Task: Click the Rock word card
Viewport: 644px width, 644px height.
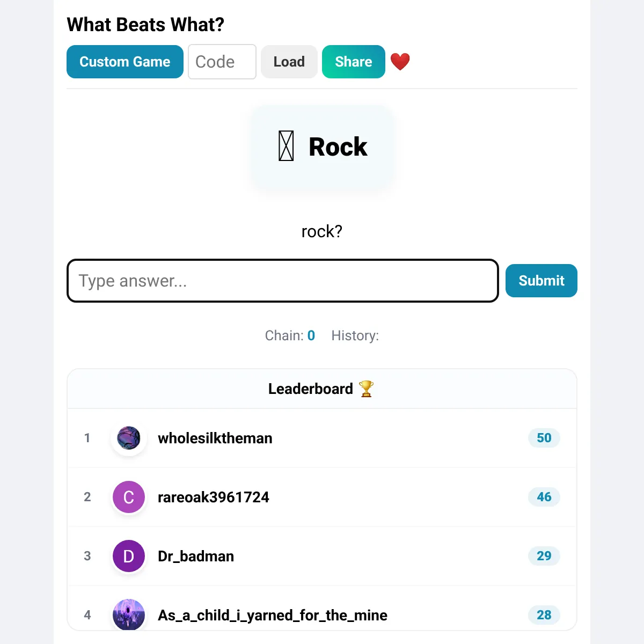Action: [338, 147]
